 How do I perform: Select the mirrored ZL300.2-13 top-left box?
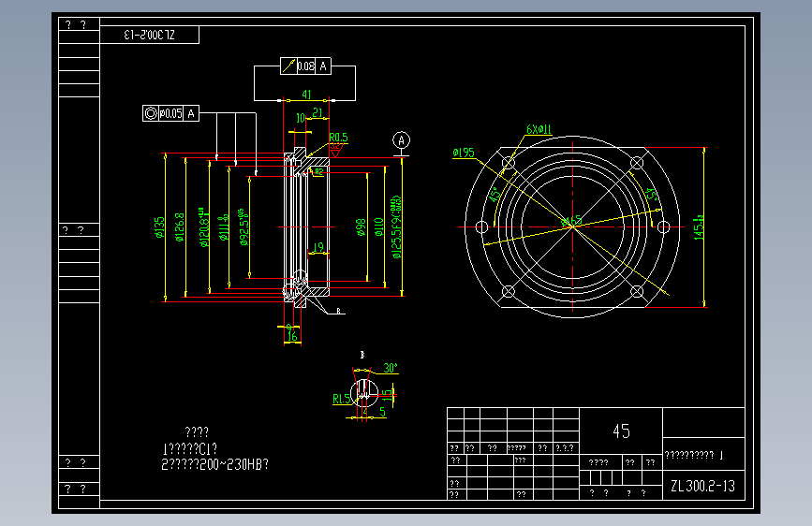click(x=149, y=35)
